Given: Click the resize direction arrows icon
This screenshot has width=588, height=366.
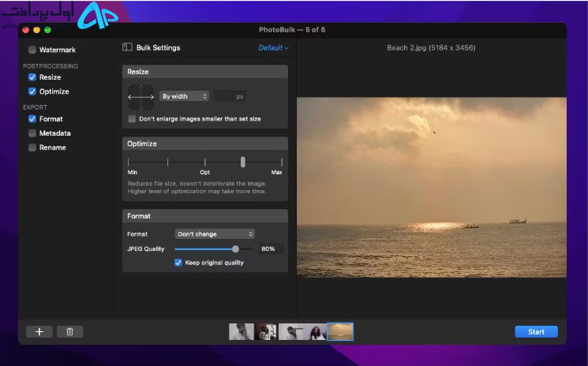Looking at the screenshot, I should point(140,97).
